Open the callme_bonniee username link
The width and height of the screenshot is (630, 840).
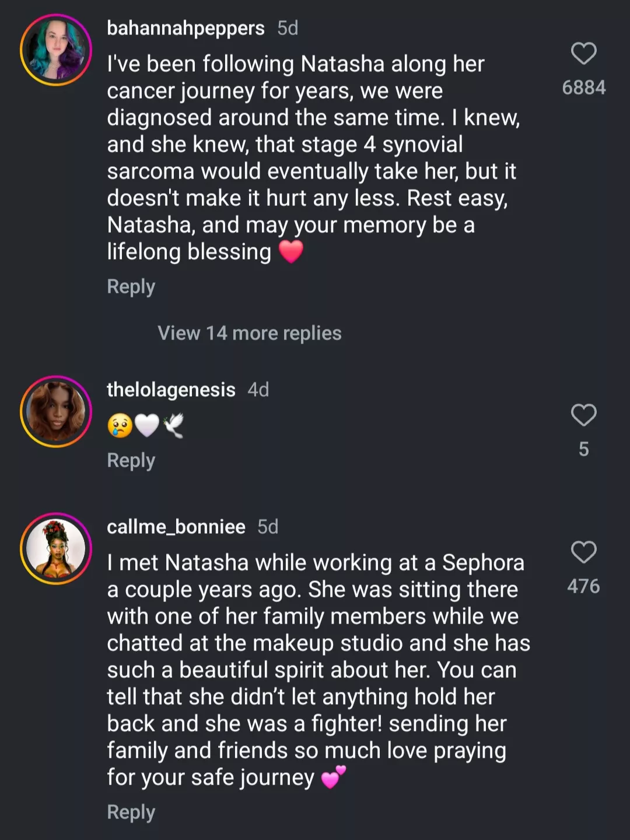tap(176, 527)
